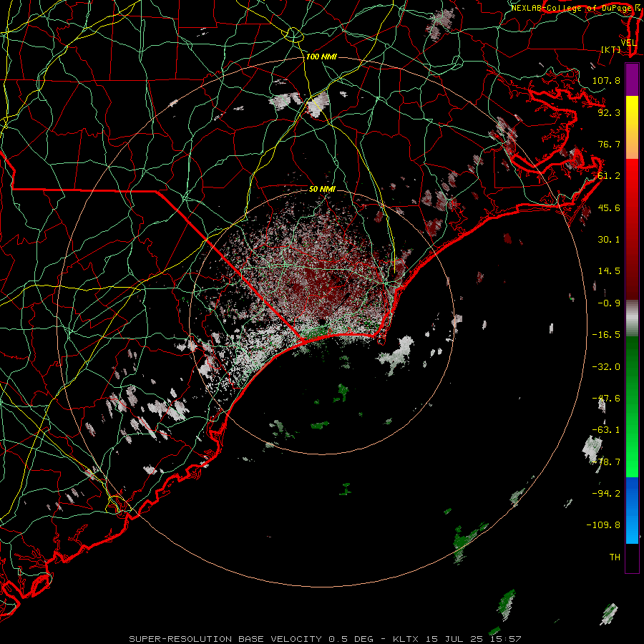Screen dimensions: 644x644
Task: Click the TH threshold label
Action: click(x=615, y=557)
